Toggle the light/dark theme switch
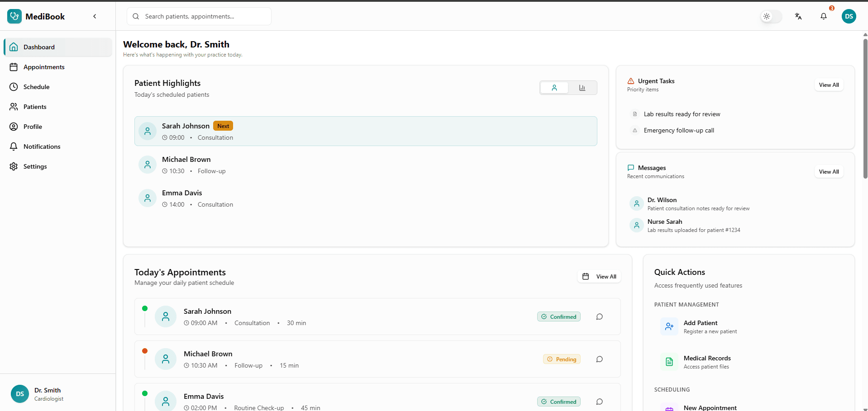The width and height of the screenshot is (868, 411). (x=771, y=16)
